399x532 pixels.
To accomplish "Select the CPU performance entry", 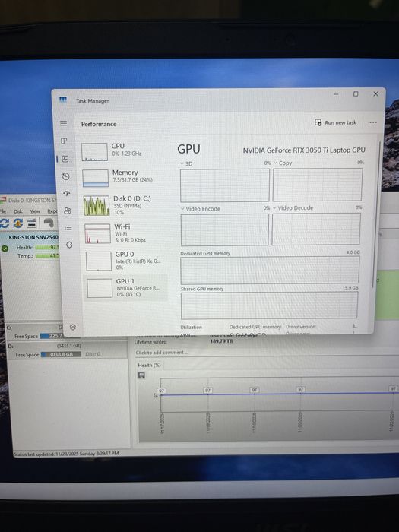I will pos(124,151).
